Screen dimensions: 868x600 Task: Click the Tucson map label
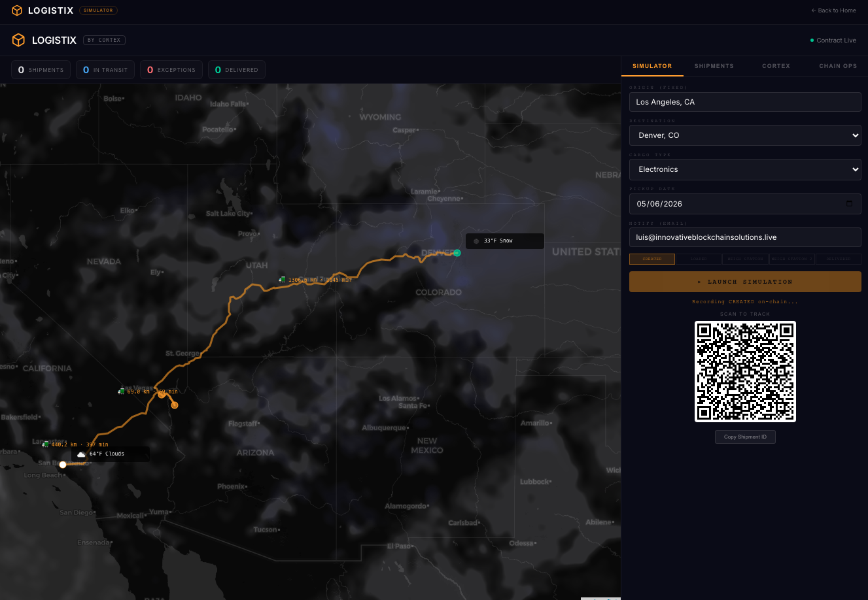point(265,530)
